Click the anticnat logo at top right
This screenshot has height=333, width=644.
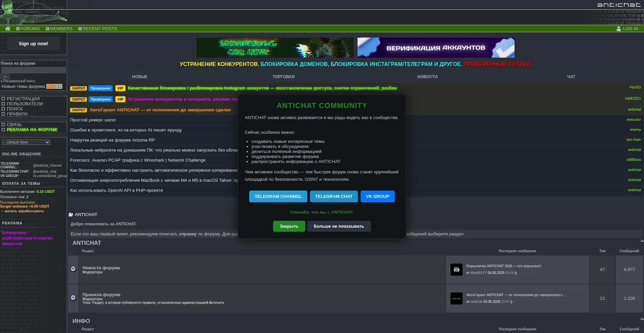click(x=619, y=5)
